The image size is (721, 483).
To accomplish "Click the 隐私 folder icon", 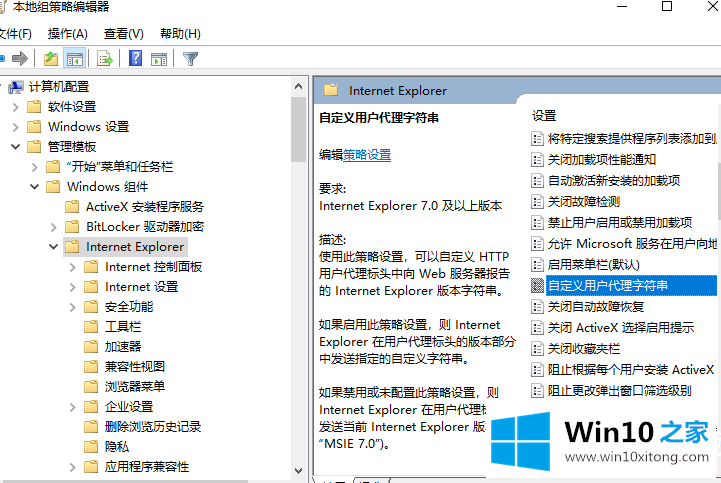I will point(91,446).
